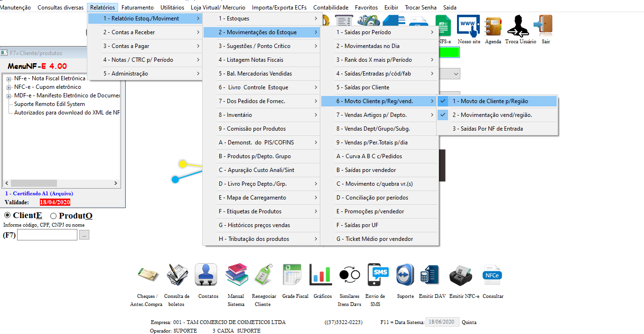Click the Troca Usuário icon

point(519,27)
